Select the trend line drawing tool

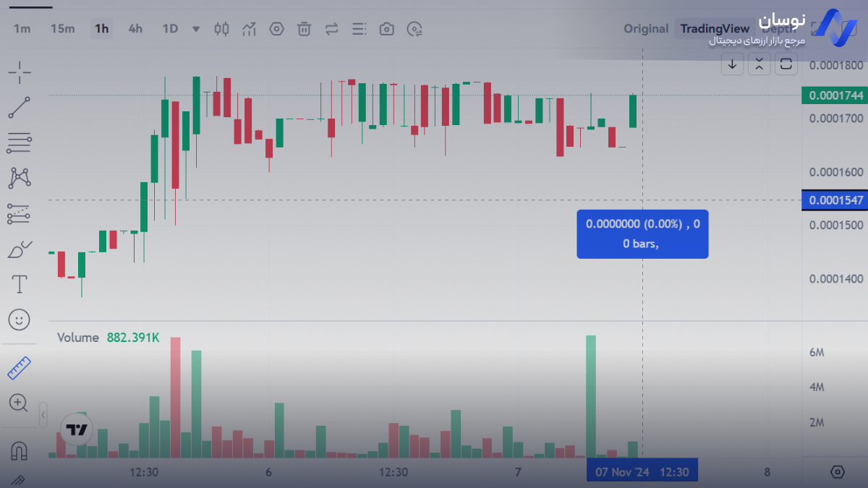[20, 108]
